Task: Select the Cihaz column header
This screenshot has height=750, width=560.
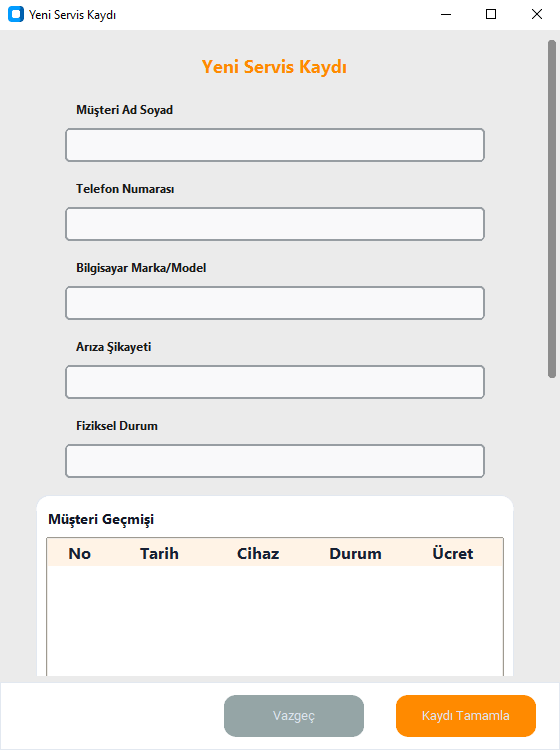Action: tap(258, 553)
